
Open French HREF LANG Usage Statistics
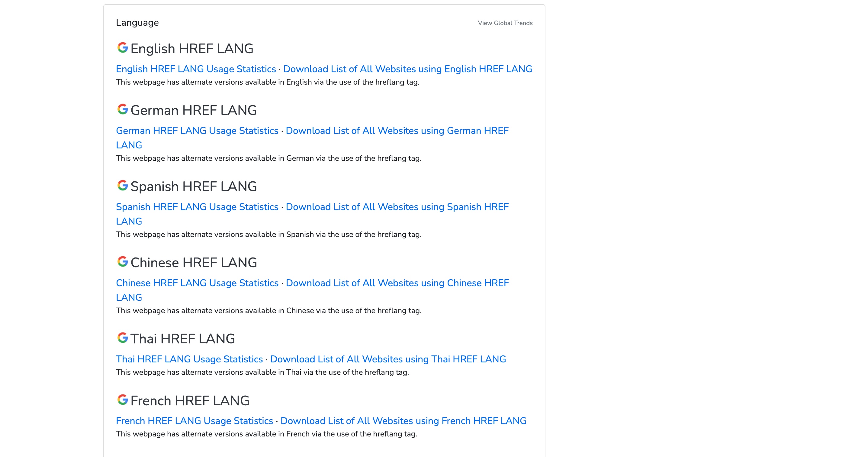(194, 421)
